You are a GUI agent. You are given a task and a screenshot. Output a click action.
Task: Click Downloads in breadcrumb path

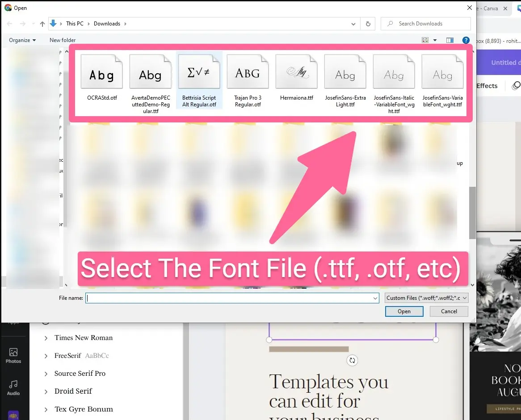click(x=107, y=24)
